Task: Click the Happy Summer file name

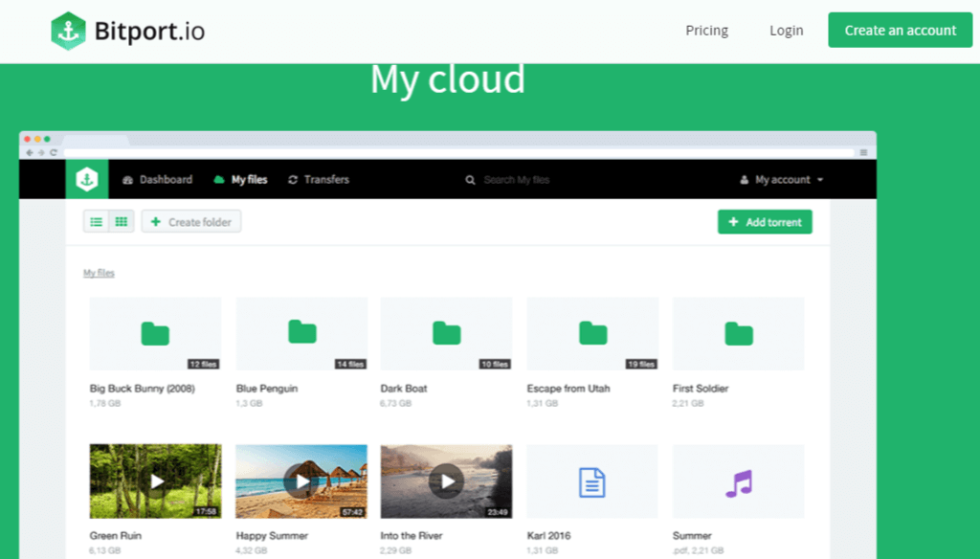Action: point(272,536)
